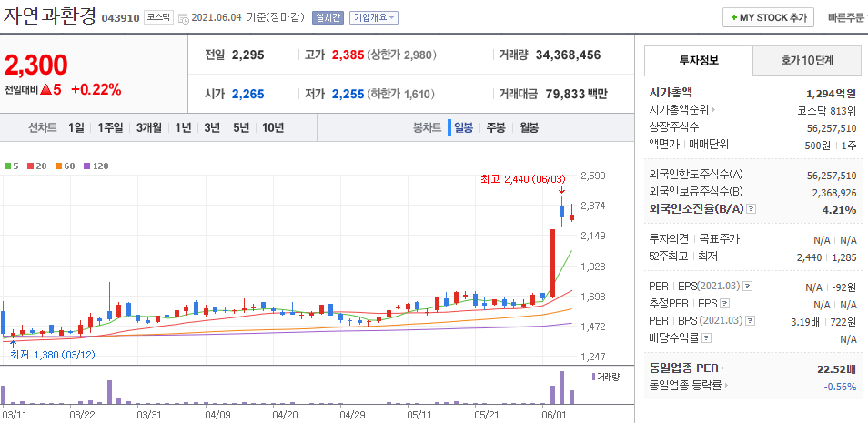Click the 03/22 date on chart axis
The height and width of the screenshot is (423, 868).
pos(81,414)
